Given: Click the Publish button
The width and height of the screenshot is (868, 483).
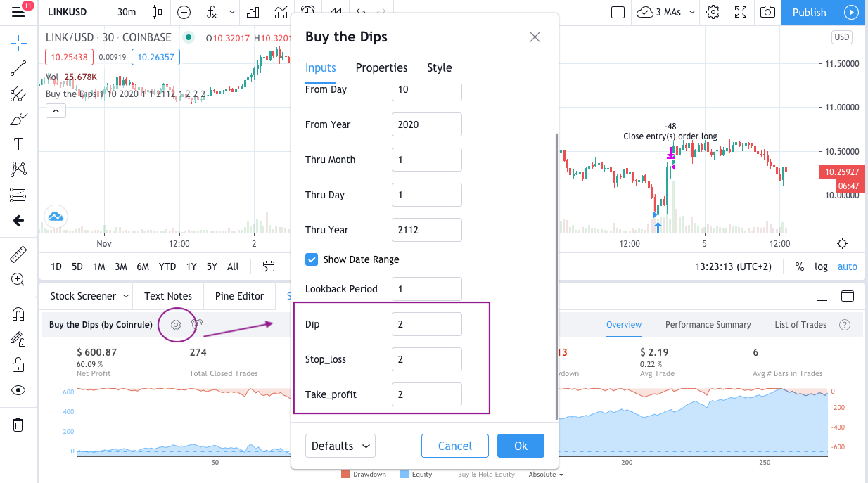Looking at the screenshot, I should 809,12.
